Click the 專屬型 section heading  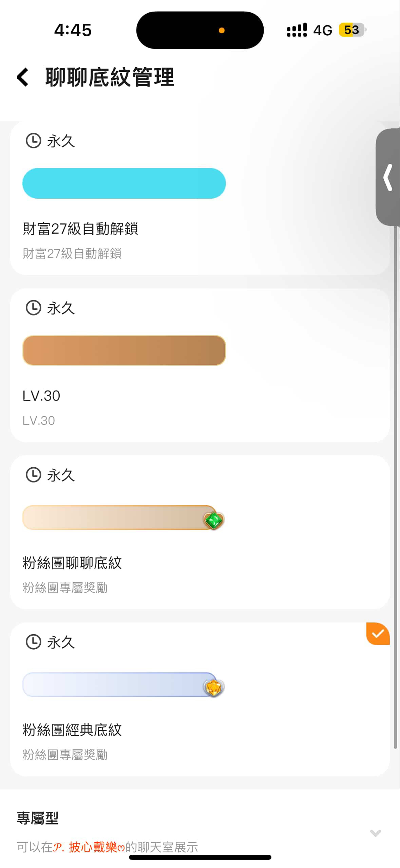[38, 818]
